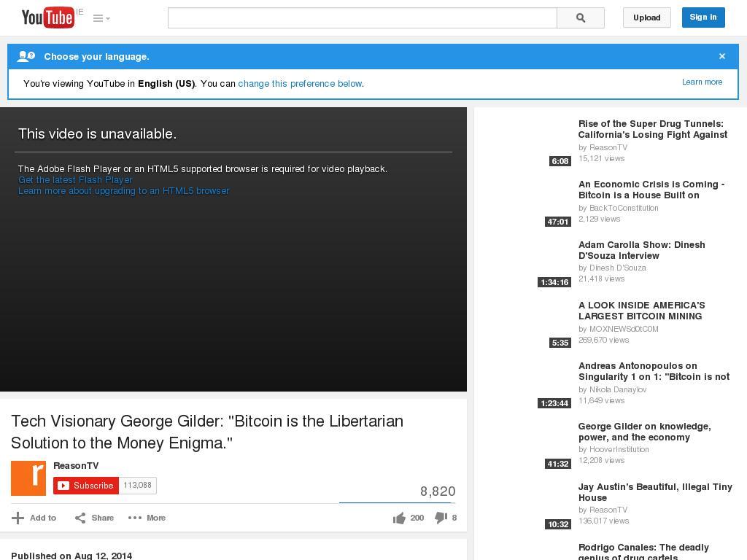Open the guide menu dropdown
The image size is (747, 560).
[101, 18]
